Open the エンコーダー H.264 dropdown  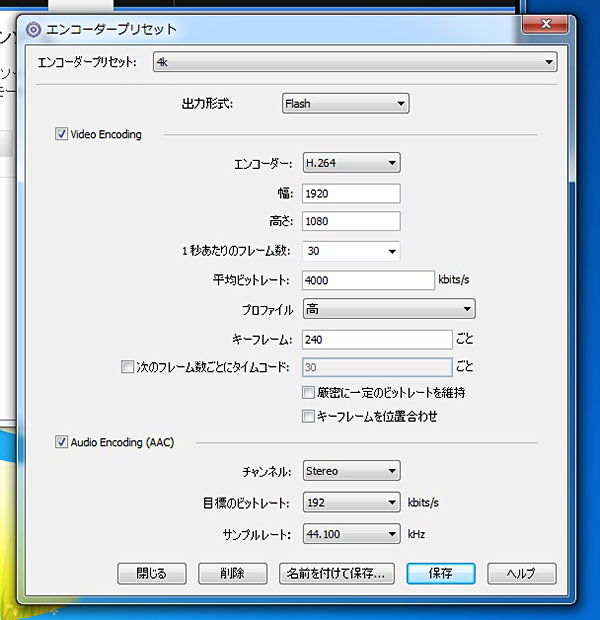[351, 163]
